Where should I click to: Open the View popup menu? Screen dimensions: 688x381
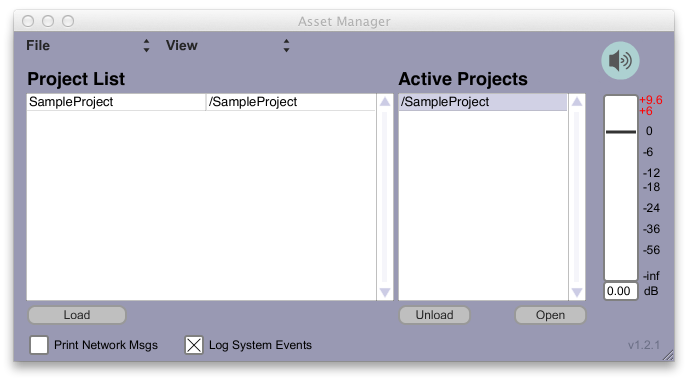click(228, 46)
